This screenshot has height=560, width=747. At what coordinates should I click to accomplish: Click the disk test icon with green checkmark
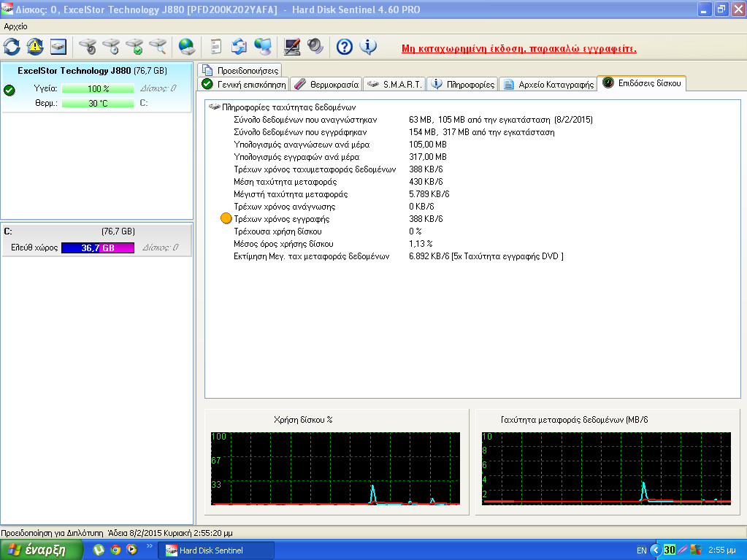134,47
